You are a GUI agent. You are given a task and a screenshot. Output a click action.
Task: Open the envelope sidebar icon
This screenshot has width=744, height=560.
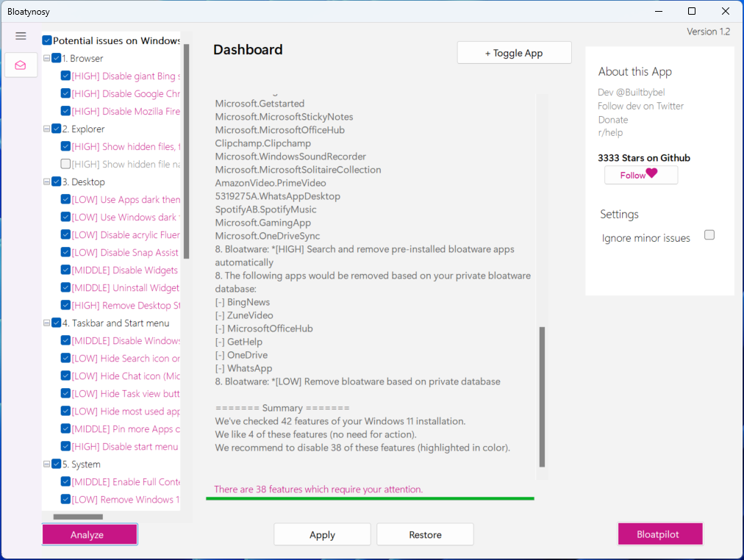click(21, 65)
